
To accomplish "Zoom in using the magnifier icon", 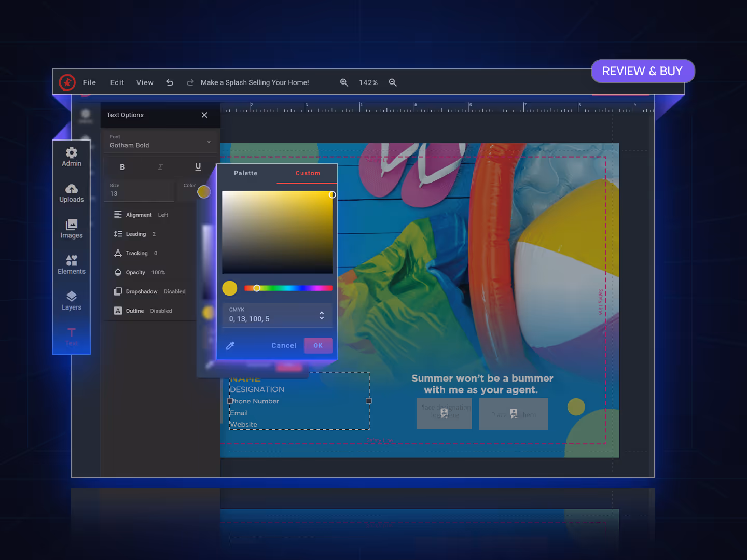I will coord(344,82).
